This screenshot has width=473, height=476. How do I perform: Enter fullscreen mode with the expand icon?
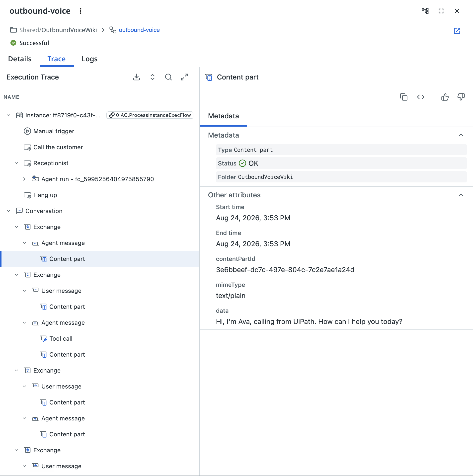(441, 11)
